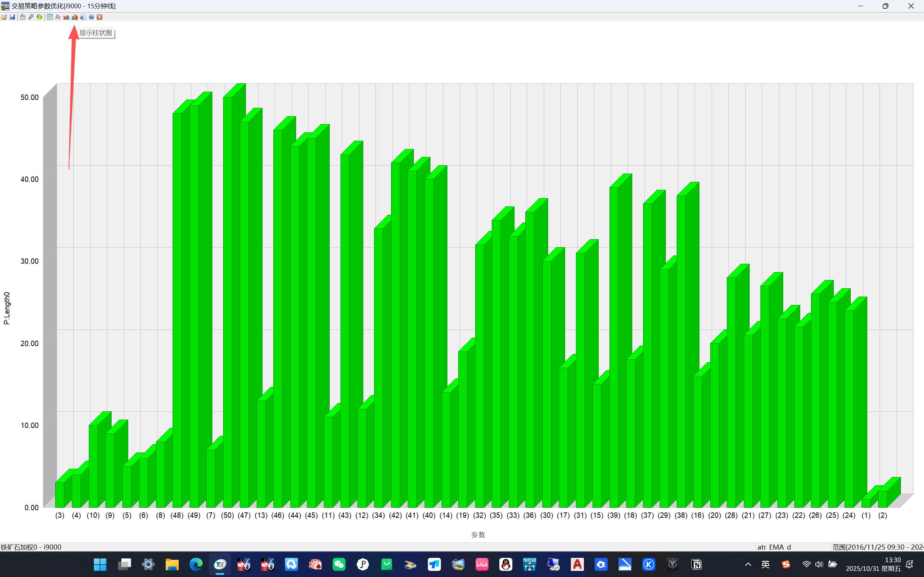The image size is (924, 577).
Task: Open help via blue question mark icon
Action: tap(91, 17)
